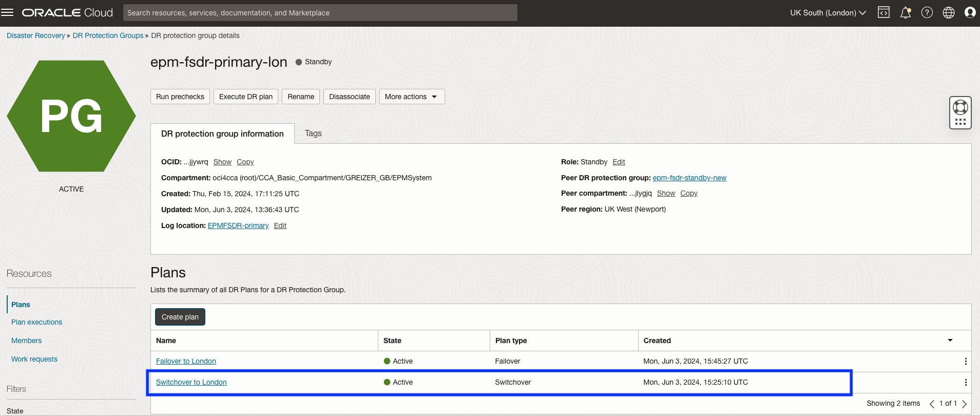Image resolution: width=980 pixels, height=416 pixels.
Task: Open the language globe icon
Action: coord(949,12)
